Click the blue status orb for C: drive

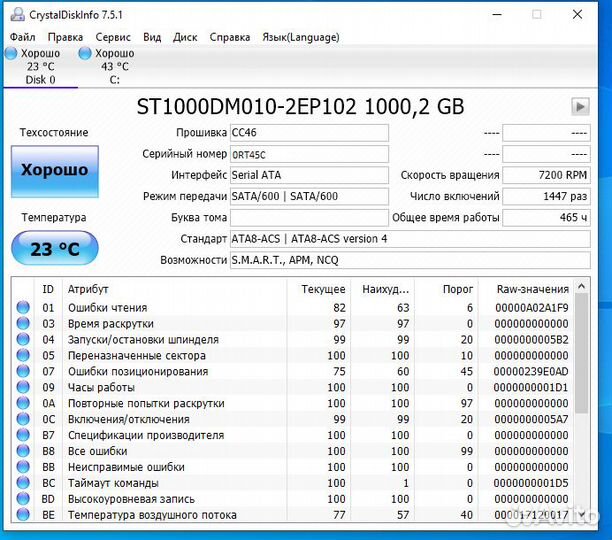85,53
